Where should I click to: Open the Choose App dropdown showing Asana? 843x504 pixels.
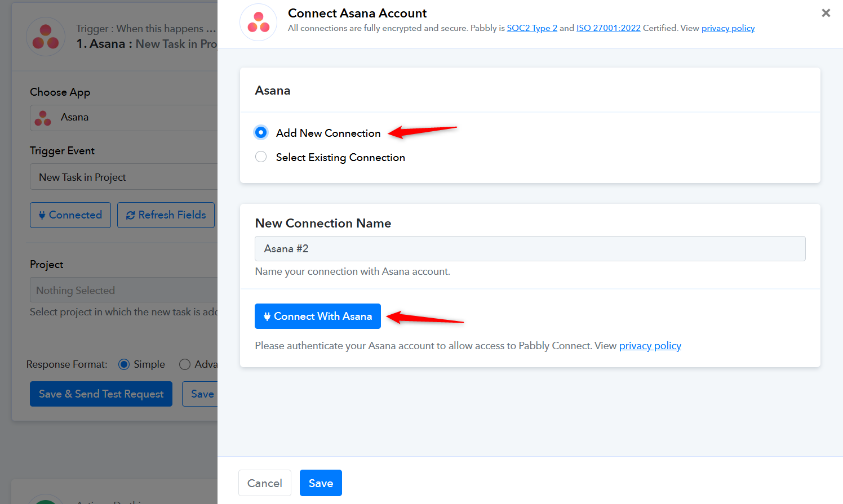click(x=124, y=118)
